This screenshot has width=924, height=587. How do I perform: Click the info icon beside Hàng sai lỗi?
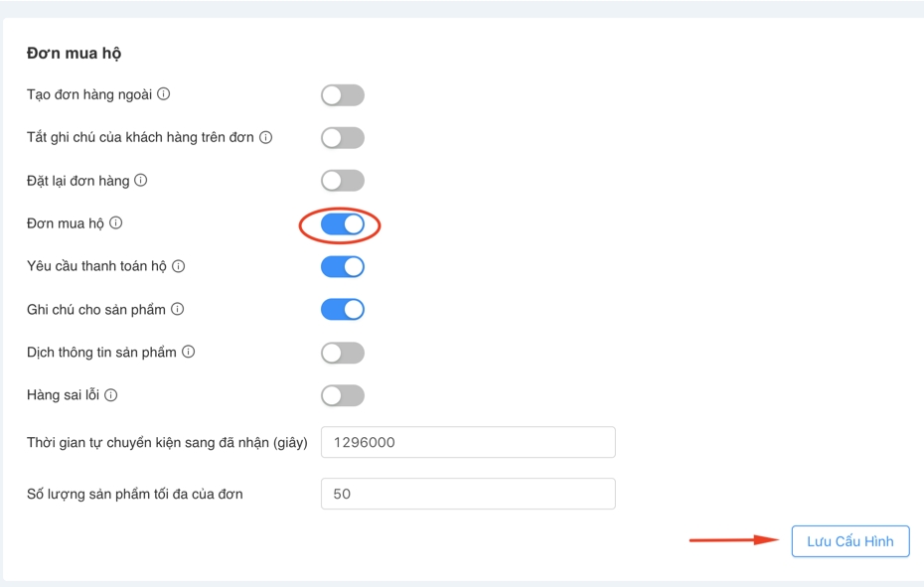click(x=111, y=395)
